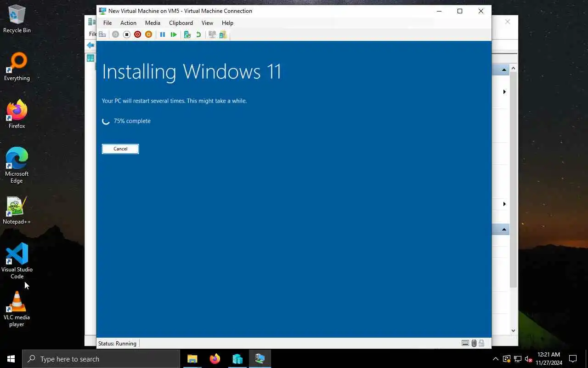Select Virtual Machine Connection taskbar icon

click(x=260, y=359)
